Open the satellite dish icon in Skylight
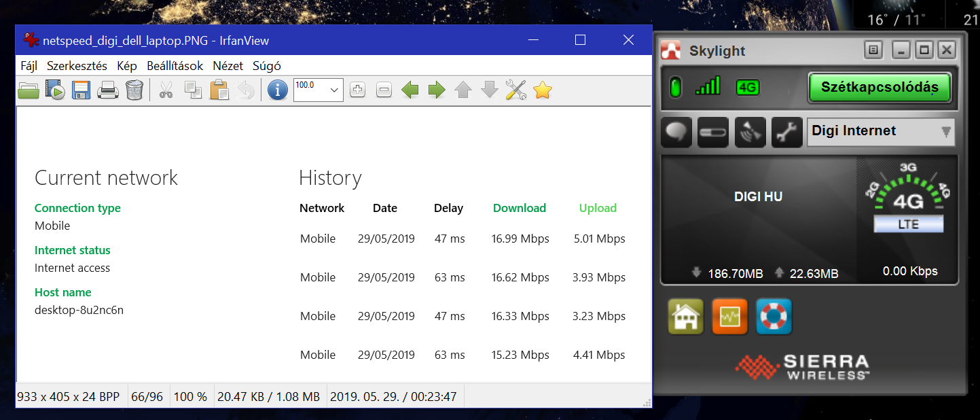This screenshot has width=980, height=420. (750, 133)
